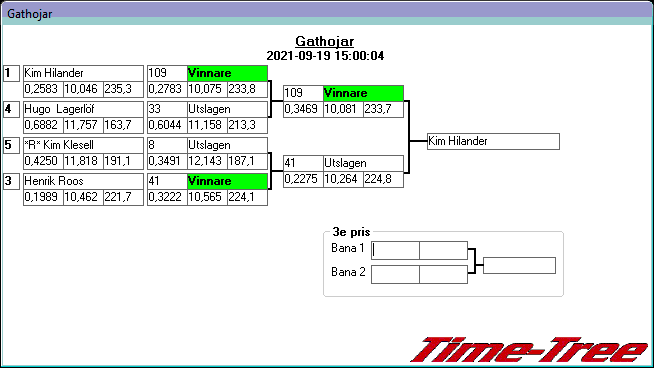Viewport: 654px width, 368px height.
Task: Click the green Vinnare cell for 109 in round one
Action: pos(227,73)
